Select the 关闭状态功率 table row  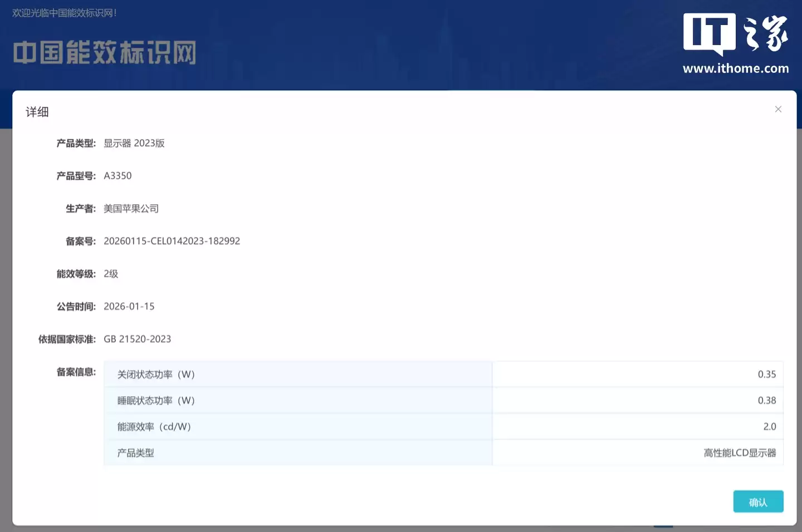click(x=155, y=374)
